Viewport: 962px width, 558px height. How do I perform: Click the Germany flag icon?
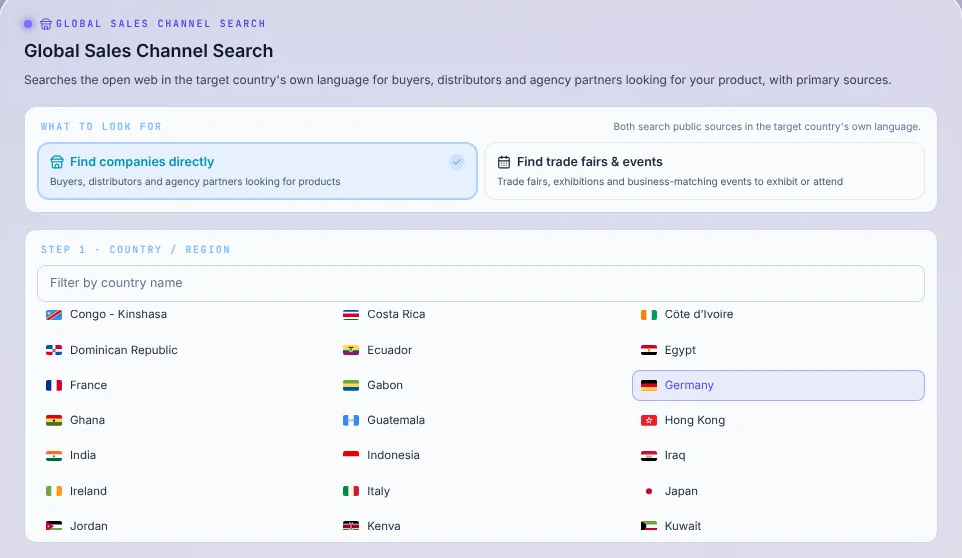[648, 385]
